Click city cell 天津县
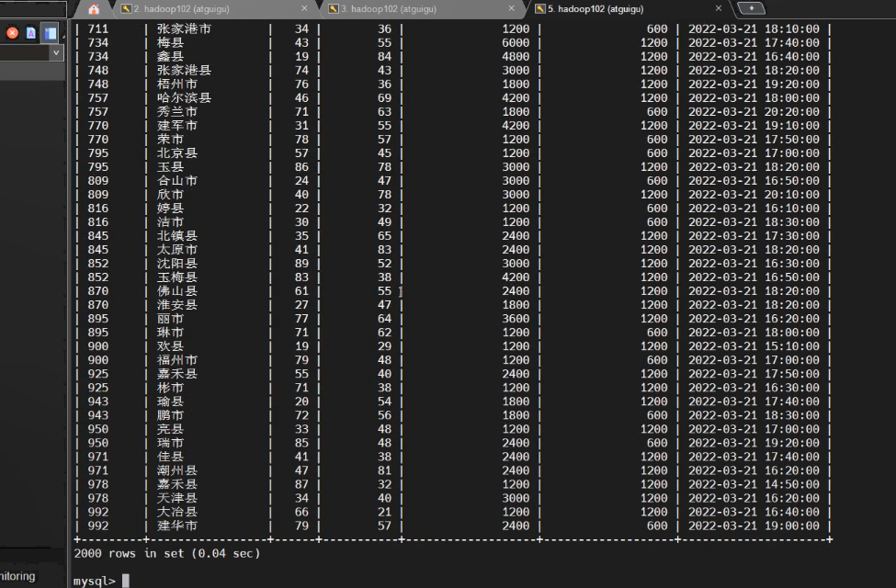Viewport: 896px width, 588px height. (177, 498)
